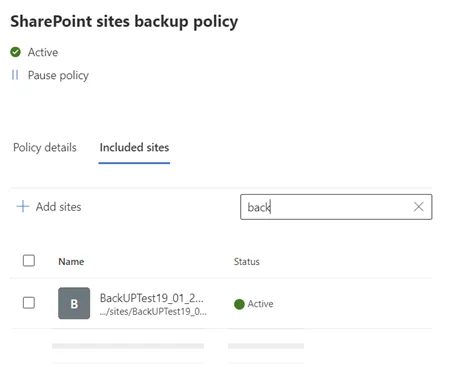
Task: Click the Active status text in the site row
Action: pos(260,304)
